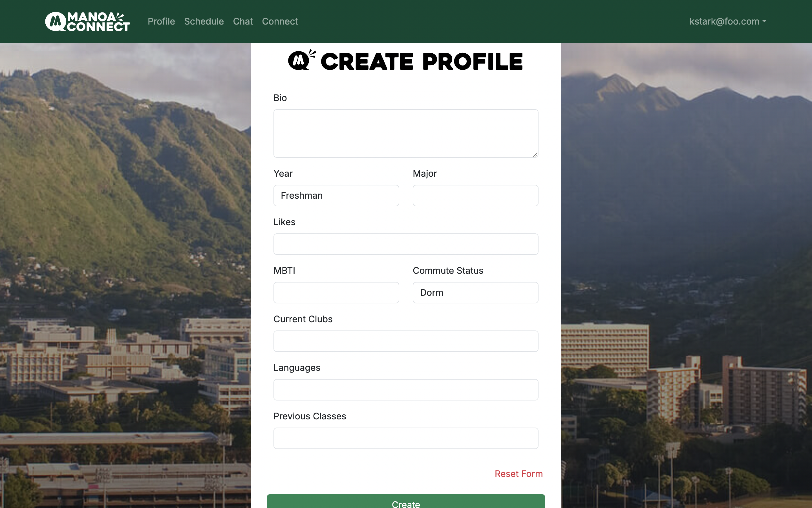Focus the Previous Classes input field
812x508 pixels.
tap(406, 438)
